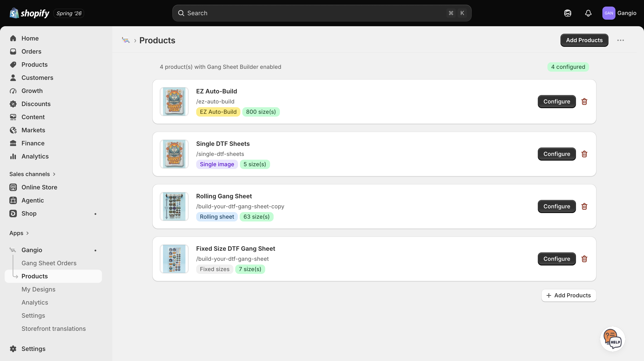
Task: Click the 'Fixed sizes' badge
Action: 214,269
